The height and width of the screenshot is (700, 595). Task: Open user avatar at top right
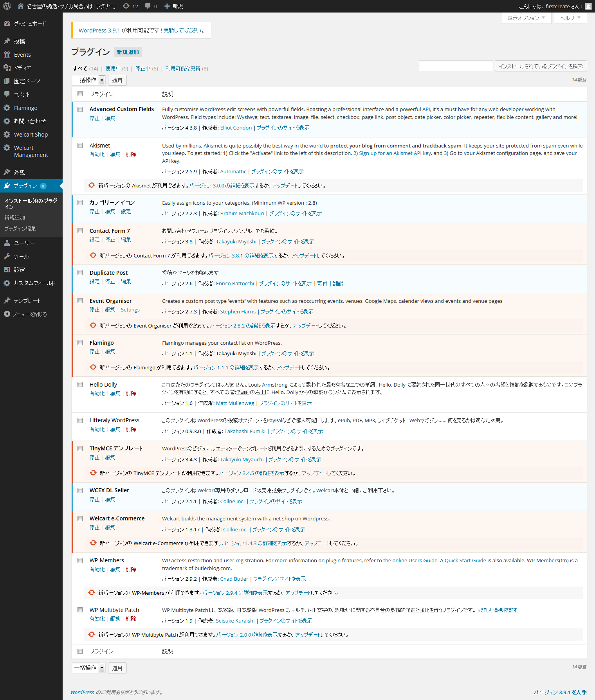point(588,6)
